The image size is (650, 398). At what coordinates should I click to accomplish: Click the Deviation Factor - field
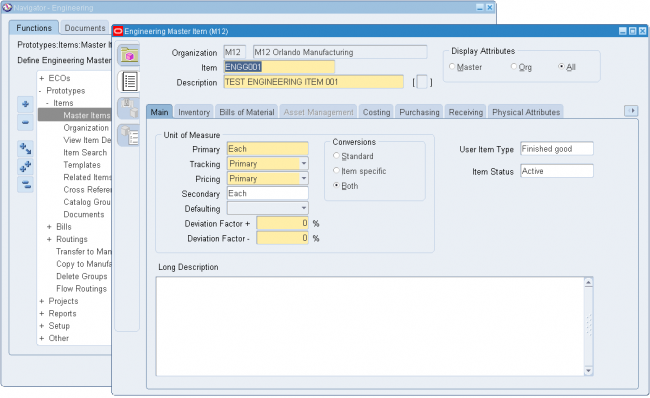pos(282,238)
